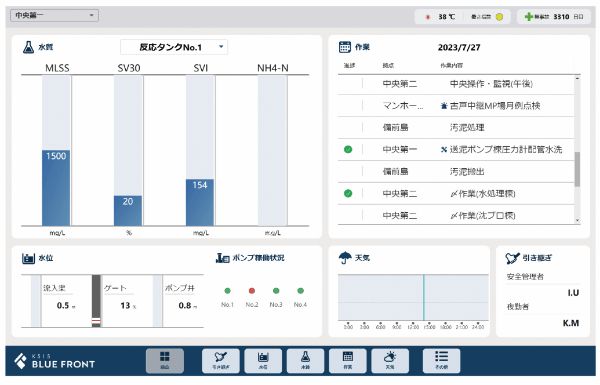This screenshot has width=600, height=385.
Task: Click the KSIS BLUE FRONT logo
Action: click(x=54, y=361)
